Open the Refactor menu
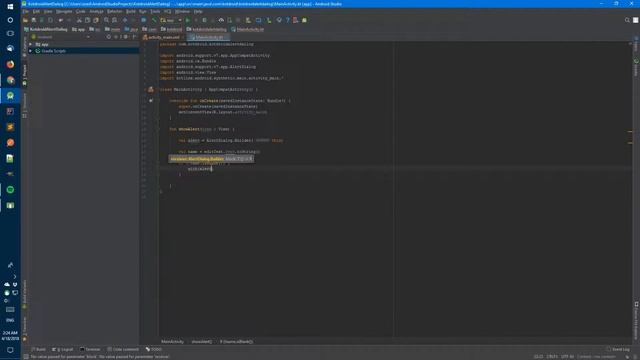 click(114, 11)
